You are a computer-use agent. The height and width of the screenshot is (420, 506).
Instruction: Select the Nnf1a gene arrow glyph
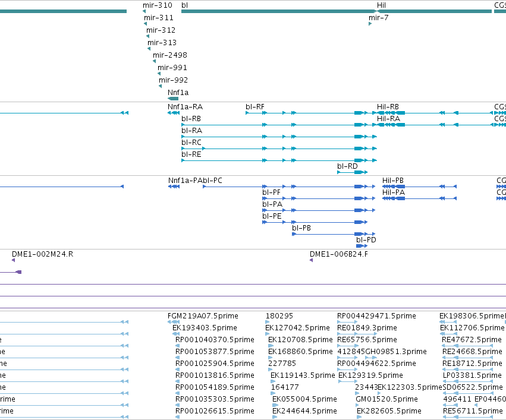173,99
